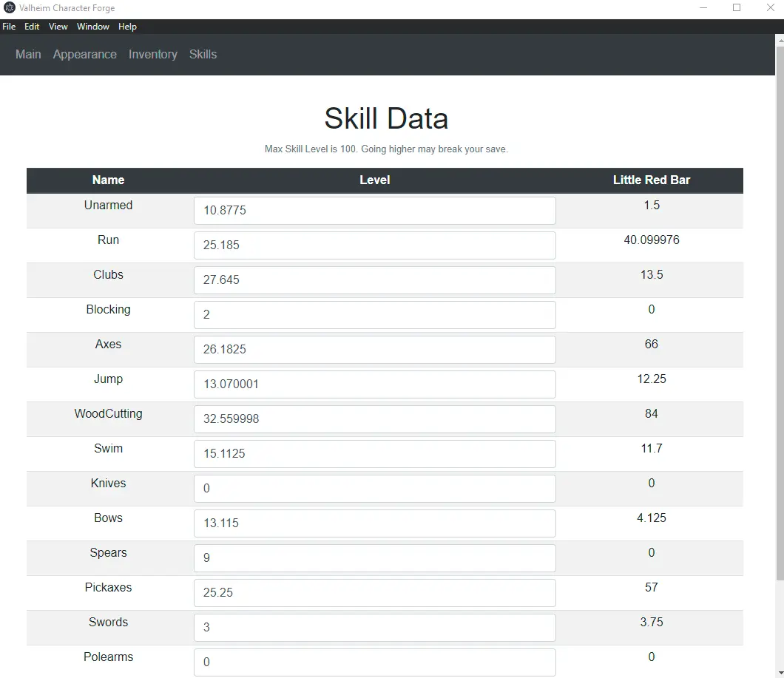Click the Axes red bar value 66
784x678 pixels.
click(652, 344)
